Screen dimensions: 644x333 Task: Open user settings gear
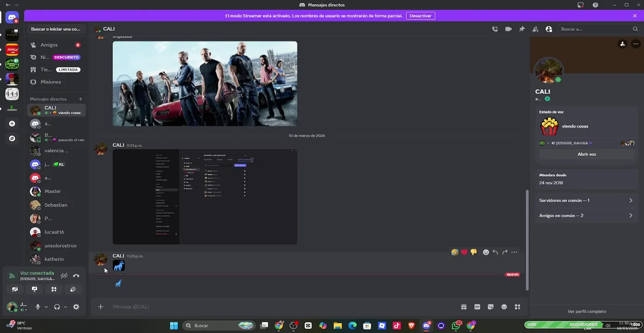tap(76, 307)
